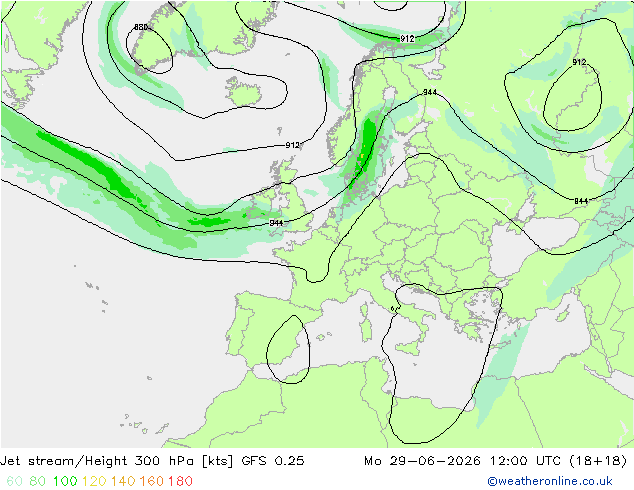Click the 60 knots legend value

click(14, 481)
